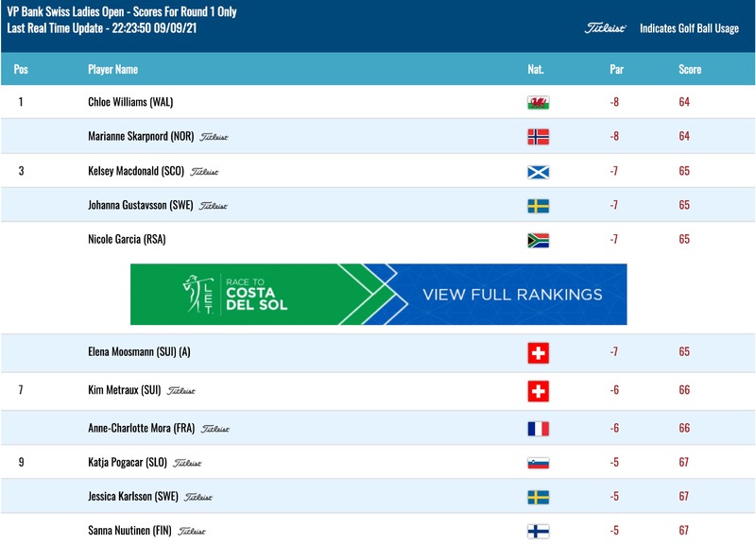Click the South Africa flag icon

point(538,241)
